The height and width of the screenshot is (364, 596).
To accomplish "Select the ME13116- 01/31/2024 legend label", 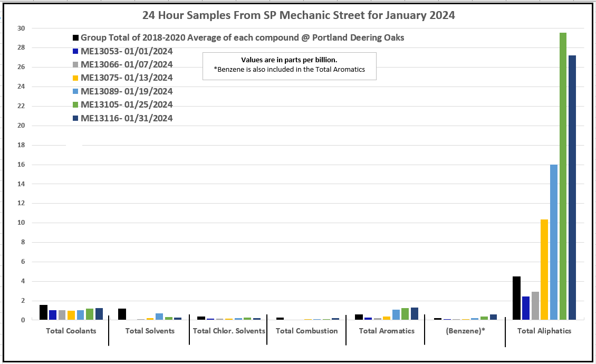I will 127,118.
